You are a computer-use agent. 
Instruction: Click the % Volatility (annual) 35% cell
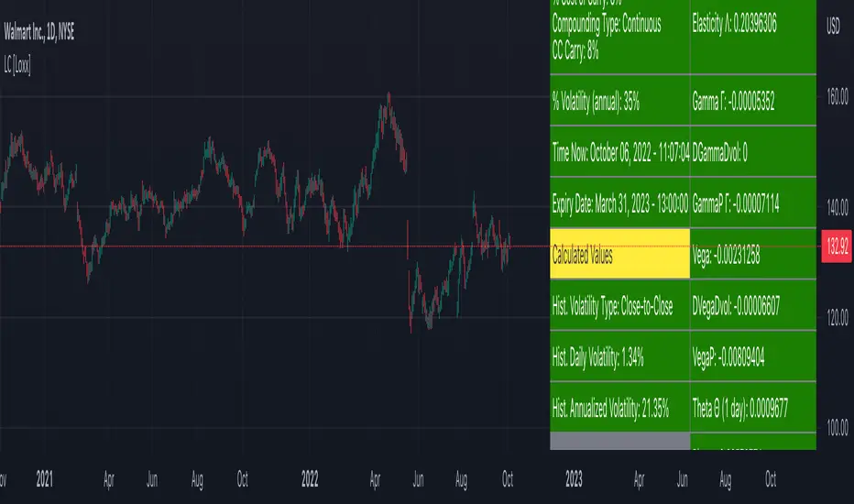click(x=619, y=103)
